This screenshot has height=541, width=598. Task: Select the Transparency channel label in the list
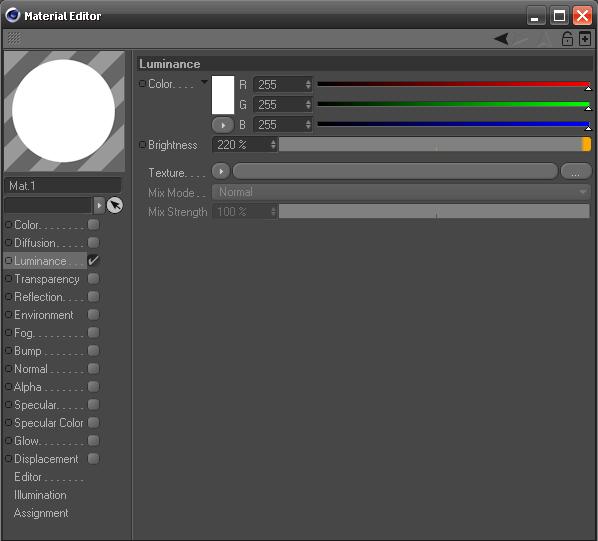tap(47, 279)
